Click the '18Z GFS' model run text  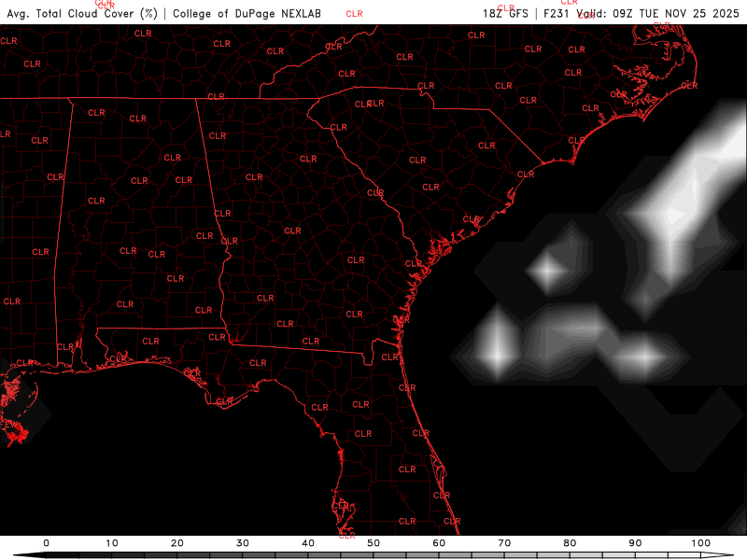[505, 13]
